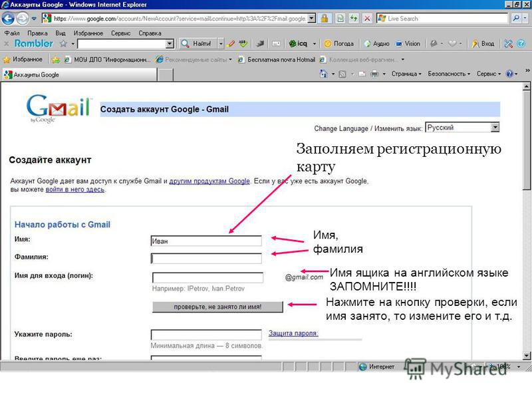Open the Избранное favorites star button
This screenshot has width=532, height=399.
pyautogui.click(x=23, y=59)
